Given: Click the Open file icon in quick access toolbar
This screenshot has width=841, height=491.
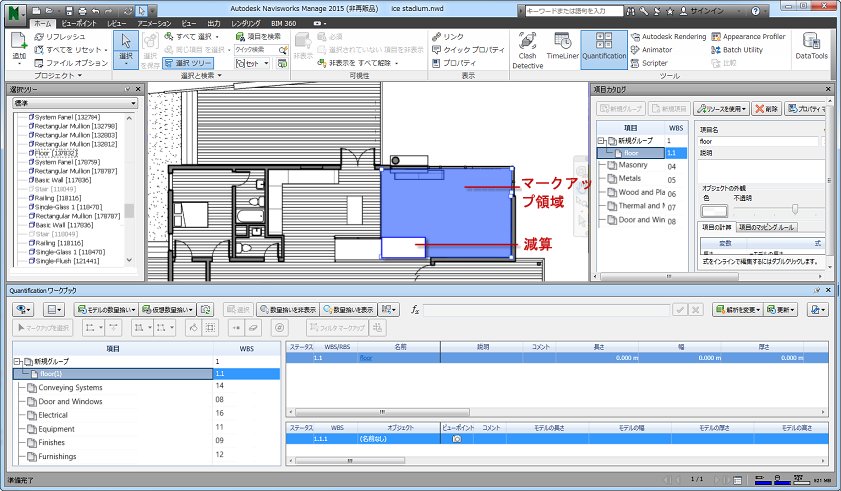Looking at the screenshot, I should pyautogui.click(x=49, y=11).
